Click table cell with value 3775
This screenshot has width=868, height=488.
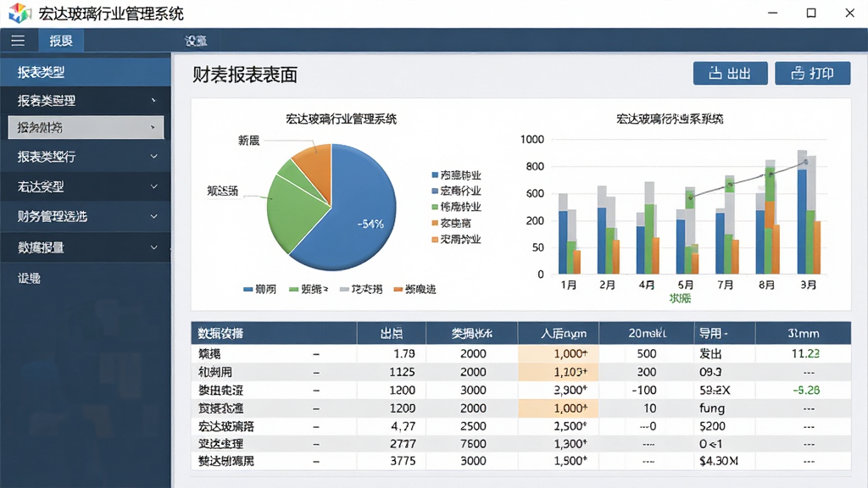click(x=403, y=461)
